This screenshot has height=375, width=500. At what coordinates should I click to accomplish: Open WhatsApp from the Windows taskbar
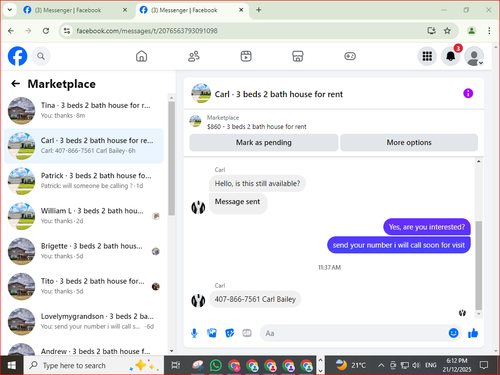tap(216, 365)
